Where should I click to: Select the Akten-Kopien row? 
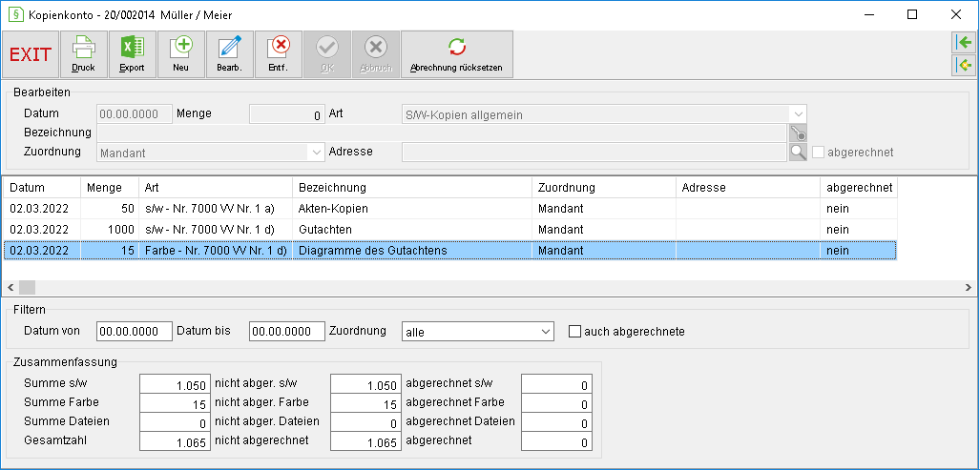click(450, 209)
